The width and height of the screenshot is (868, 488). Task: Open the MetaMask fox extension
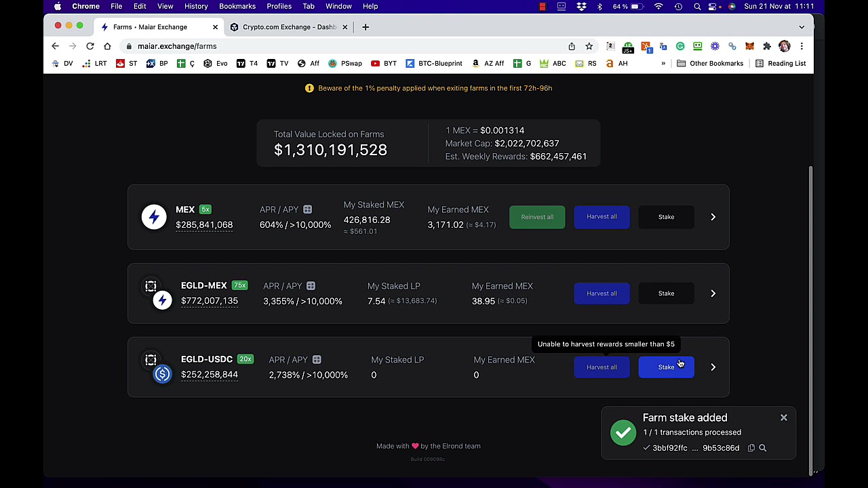(x=749, y=46)
